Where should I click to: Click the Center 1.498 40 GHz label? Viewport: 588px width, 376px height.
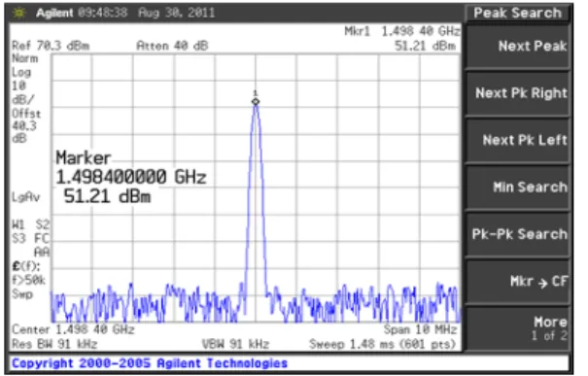click(x=73, y=329)
